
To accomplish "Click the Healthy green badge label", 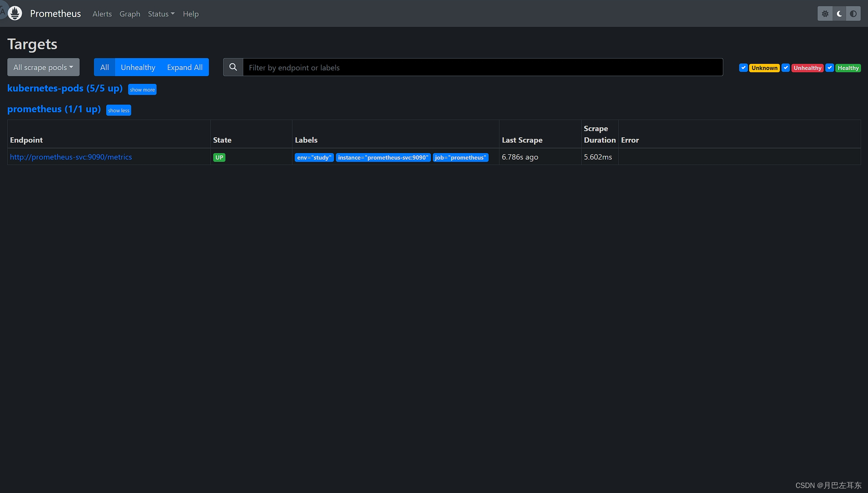I will point(848,68).
